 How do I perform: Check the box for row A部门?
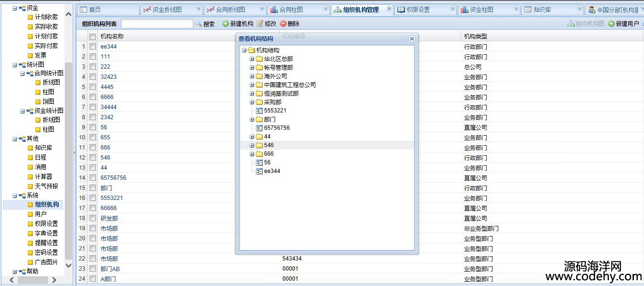pos(92,279)
